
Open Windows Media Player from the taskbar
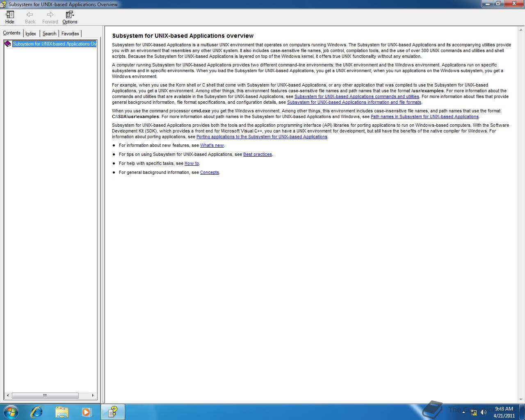point(87,412)
